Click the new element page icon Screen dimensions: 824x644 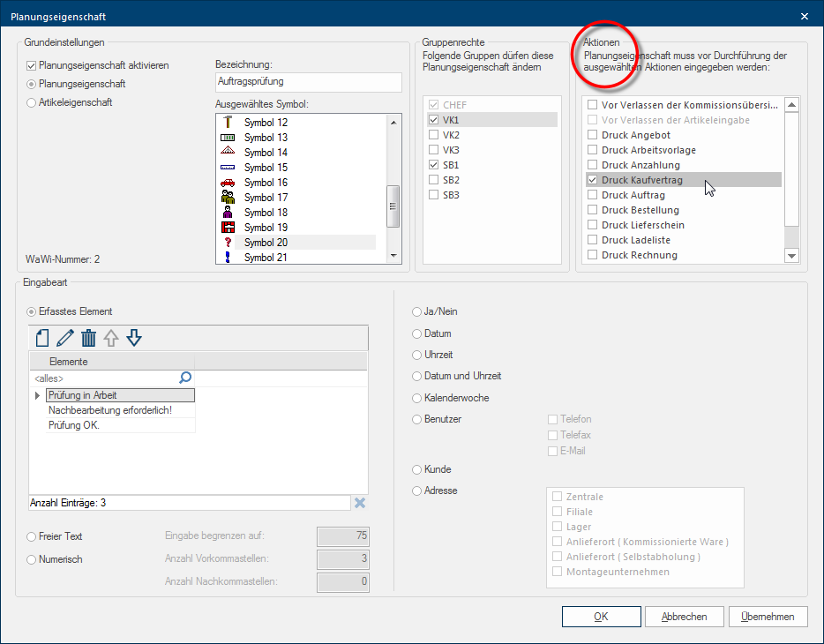pyautogui.click(x=41, y=338)
